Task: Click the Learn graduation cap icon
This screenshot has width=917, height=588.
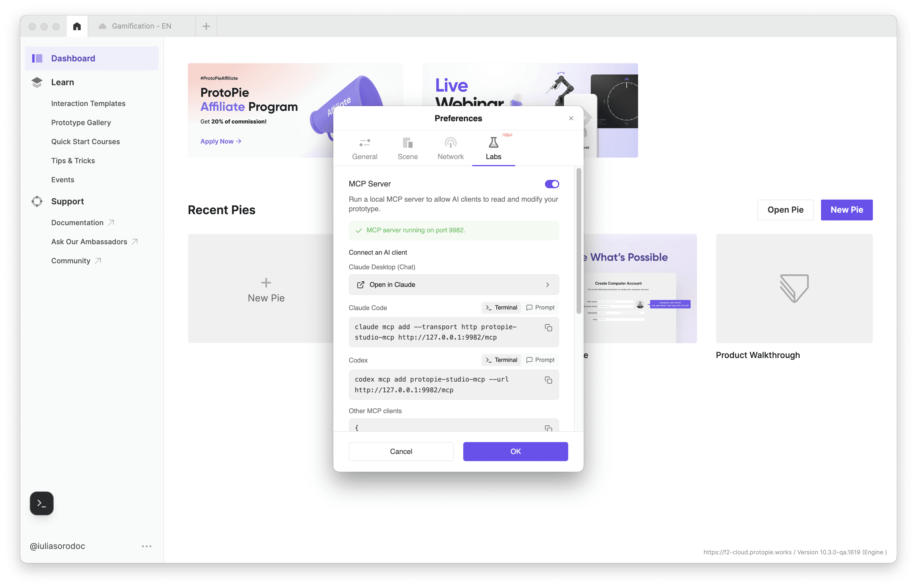Action: coord(37,82)
